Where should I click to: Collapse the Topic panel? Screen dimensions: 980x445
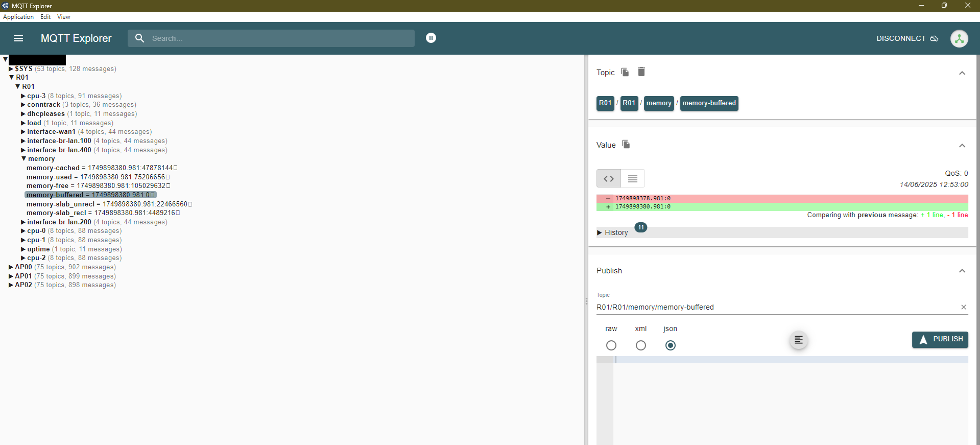point(962,73)
